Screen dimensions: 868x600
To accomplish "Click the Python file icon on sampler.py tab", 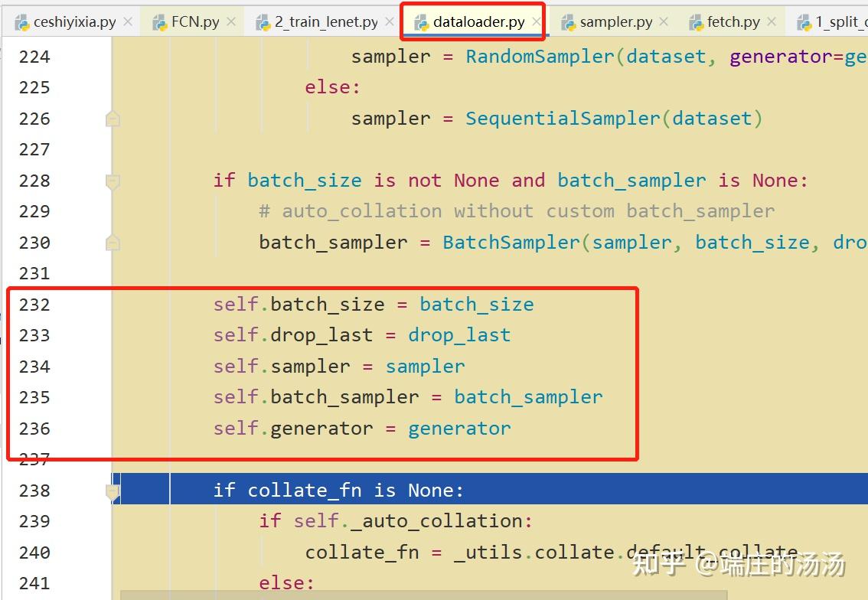I will pos(566,21).
